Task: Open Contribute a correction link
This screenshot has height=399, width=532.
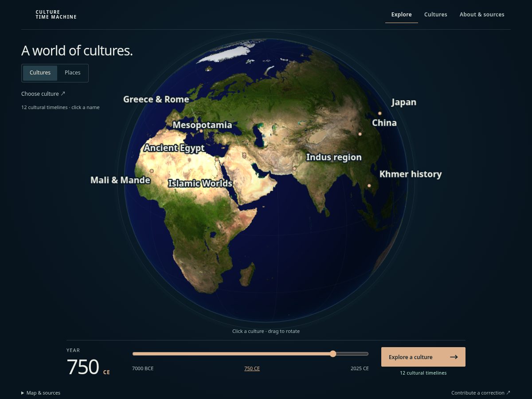Action: tap(481, 393)
